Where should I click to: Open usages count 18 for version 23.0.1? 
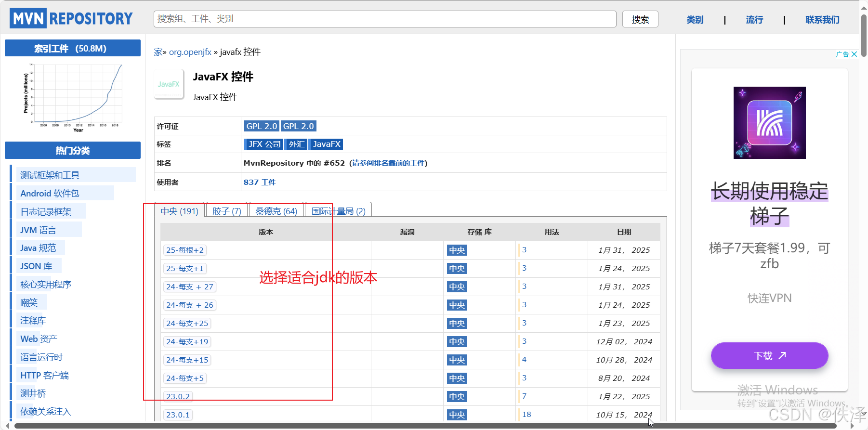point(526,414)
